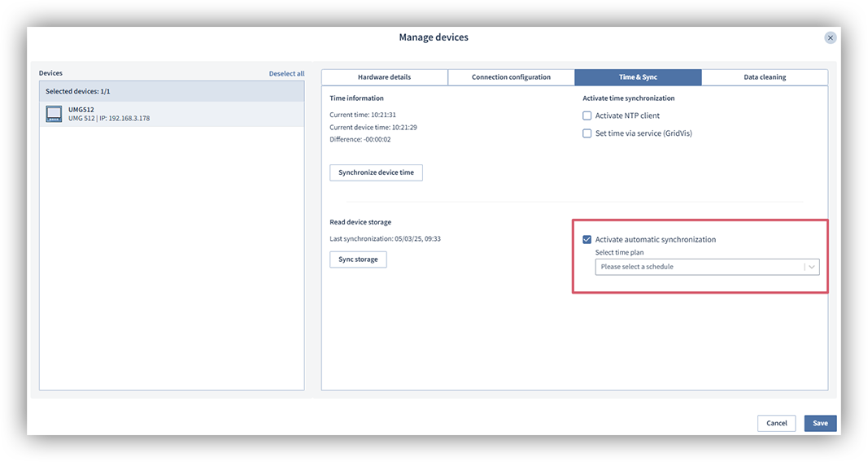Cancel the device changes
The width and height of the screenshot is (868, 462).
[x=776, y=423]
